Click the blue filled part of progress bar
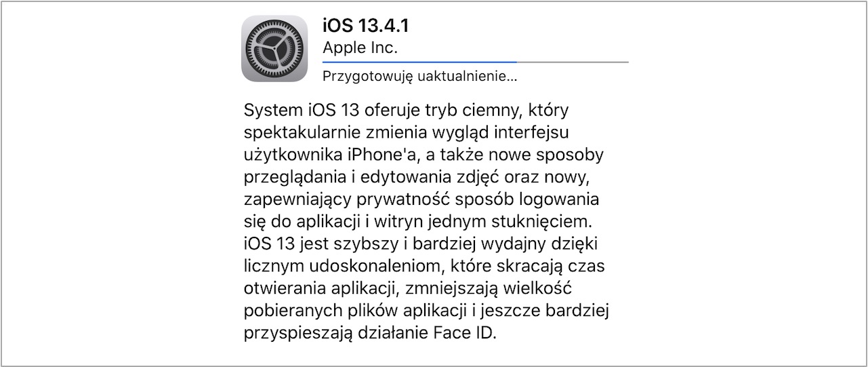The width and height of the screenshot is (868, 367). tap(419, 62)
